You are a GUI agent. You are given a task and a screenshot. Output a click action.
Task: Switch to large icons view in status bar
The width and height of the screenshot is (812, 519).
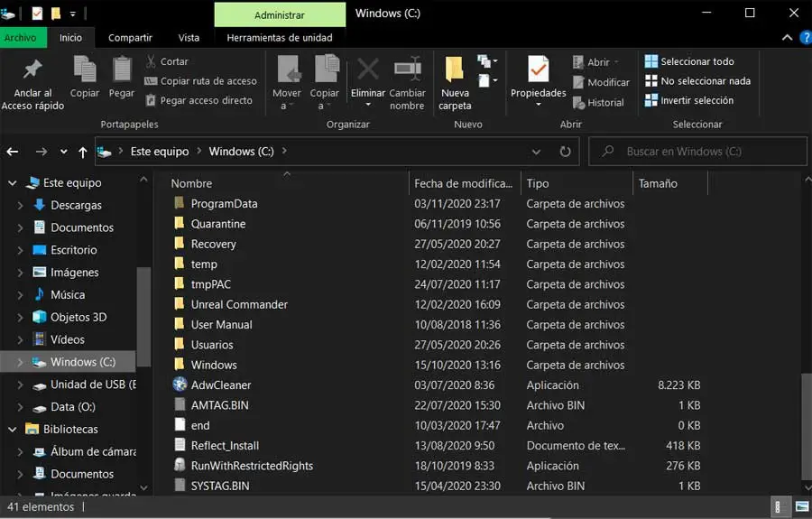click(802, 507)
